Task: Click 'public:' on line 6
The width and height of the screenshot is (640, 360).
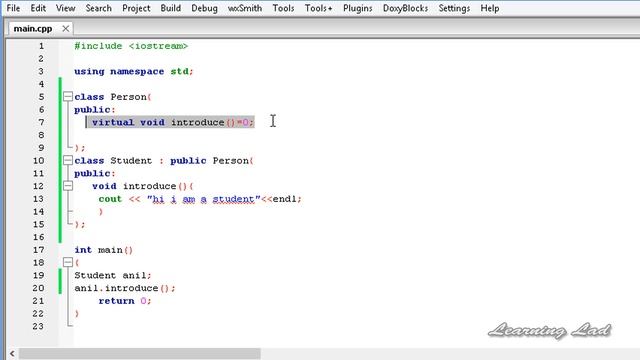Action: [x=95, y=110]
